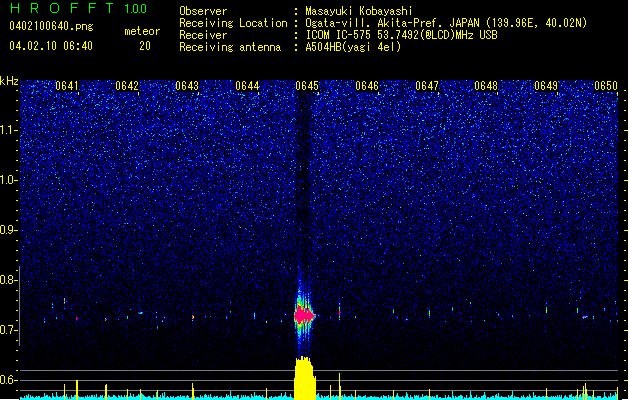Viewport: 629px width, 400px height.
Task: Click the Ogata-vill. Akita-Pref. JAPAN location text
Action: tap(446, 23)
